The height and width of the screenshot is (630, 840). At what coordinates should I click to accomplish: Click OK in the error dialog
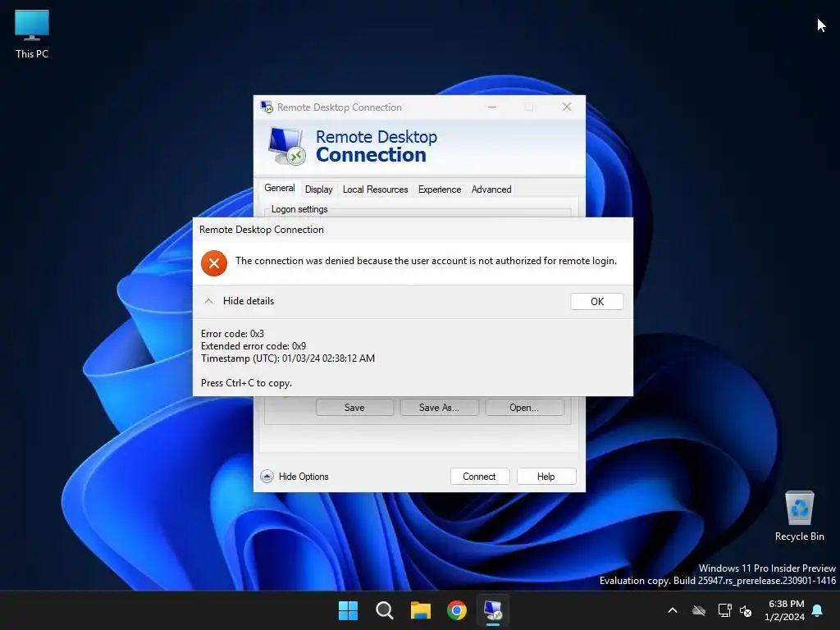coord(597,302)
